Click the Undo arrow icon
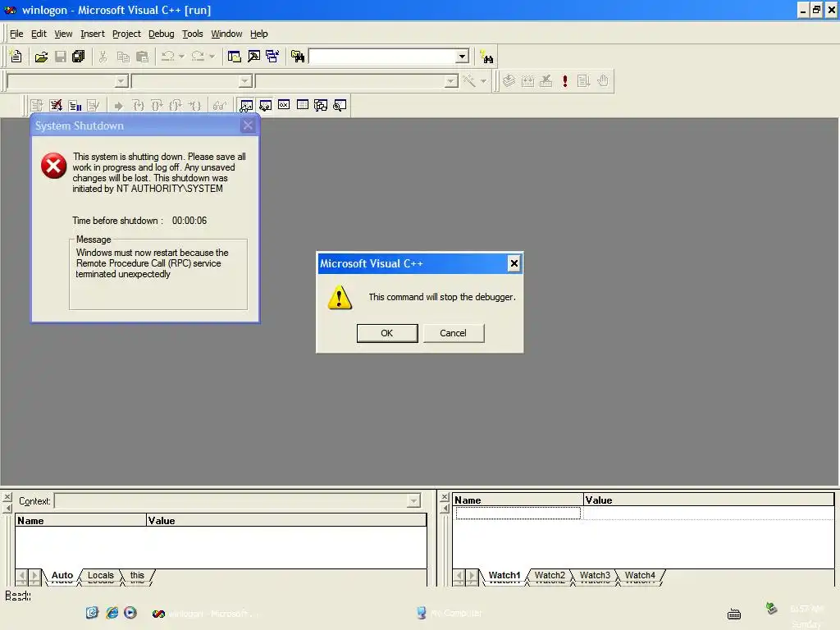840x630 pixels. coord(167,57)
